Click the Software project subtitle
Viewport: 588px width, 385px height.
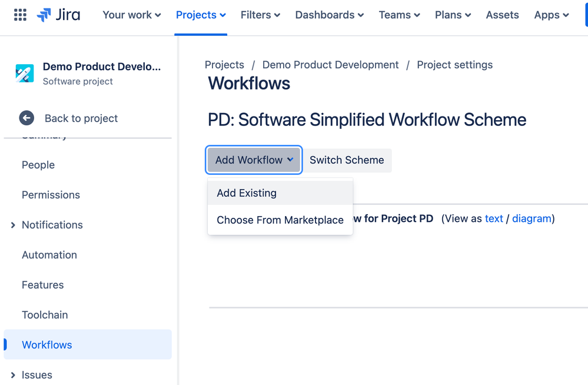pos(78,81)
